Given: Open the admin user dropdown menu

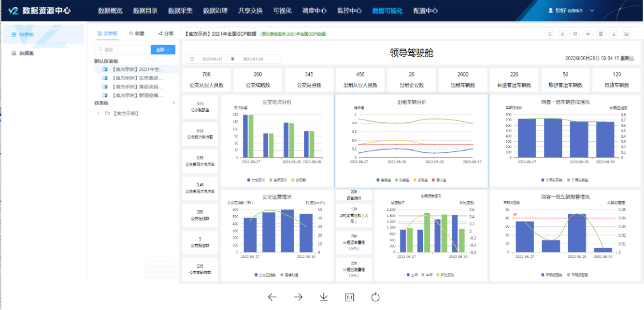Looking at the screenshot, I should click(572, 10).
